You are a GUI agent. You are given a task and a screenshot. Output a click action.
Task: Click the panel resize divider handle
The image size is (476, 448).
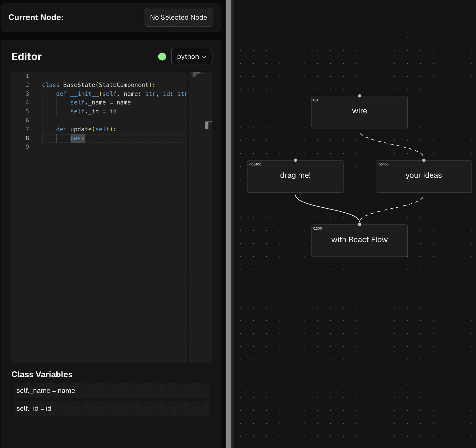229,224
